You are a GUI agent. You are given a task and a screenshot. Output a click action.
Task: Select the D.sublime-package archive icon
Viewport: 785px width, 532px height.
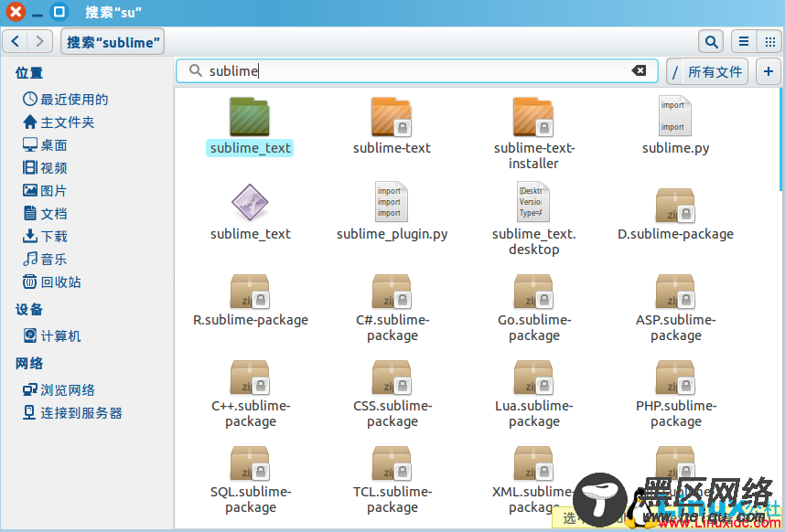pos(675,205)
